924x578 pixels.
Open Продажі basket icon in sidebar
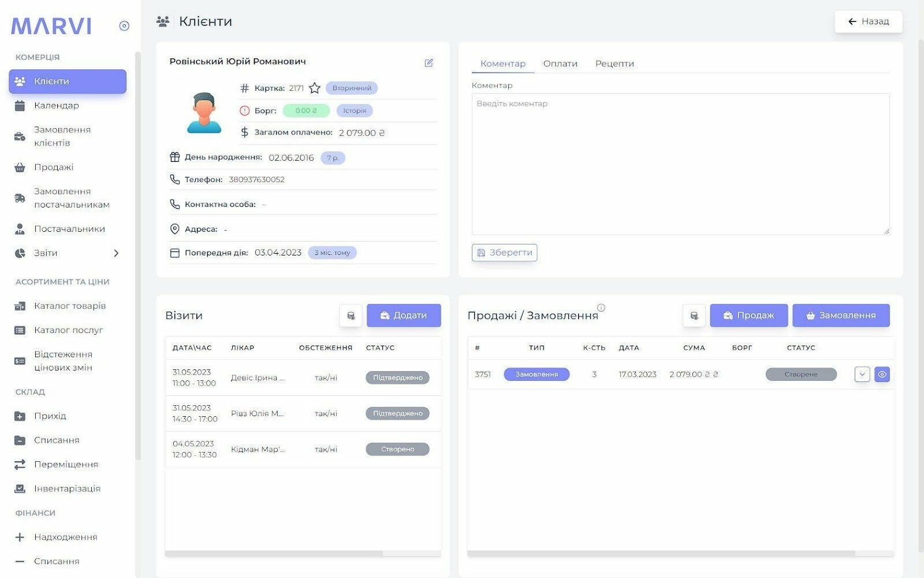pyautogui.click(x=20, y=167)
